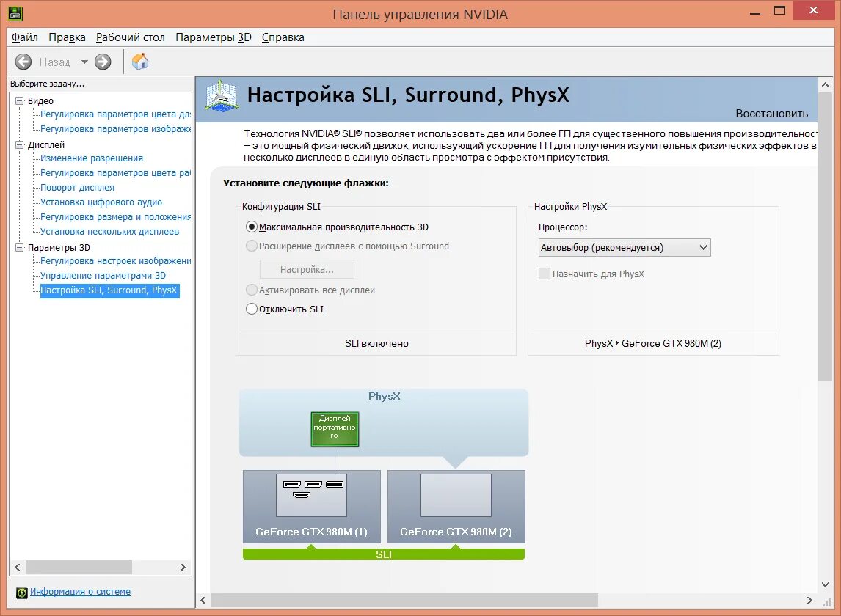Viewport: 841px width, 616px height.
Task: Open the Файл menu
Action: 25,37
